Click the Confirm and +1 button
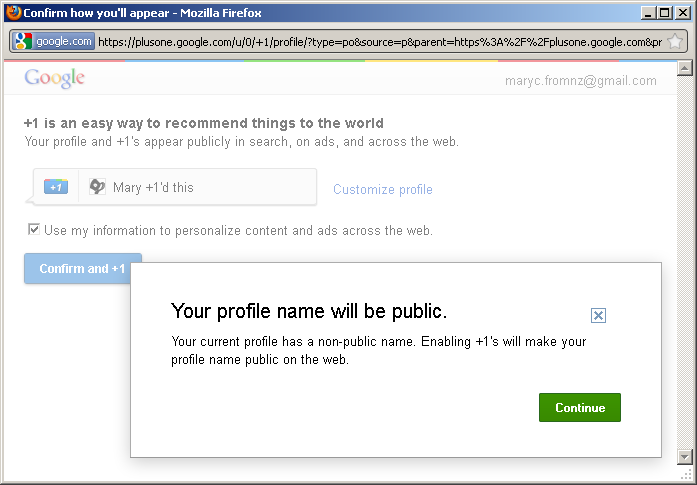The width and height of the screenshot is (697, 485). (83, 269)
